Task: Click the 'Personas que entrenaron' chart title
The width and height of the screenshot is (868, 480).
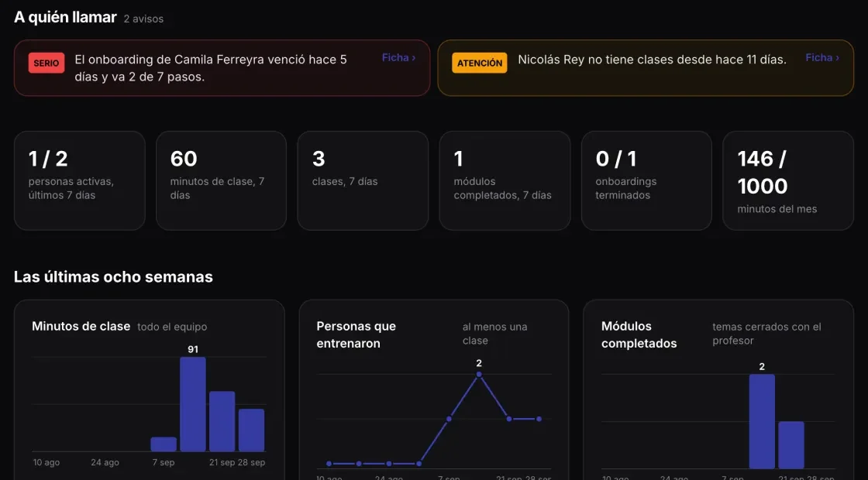Action: coord(356,334)
